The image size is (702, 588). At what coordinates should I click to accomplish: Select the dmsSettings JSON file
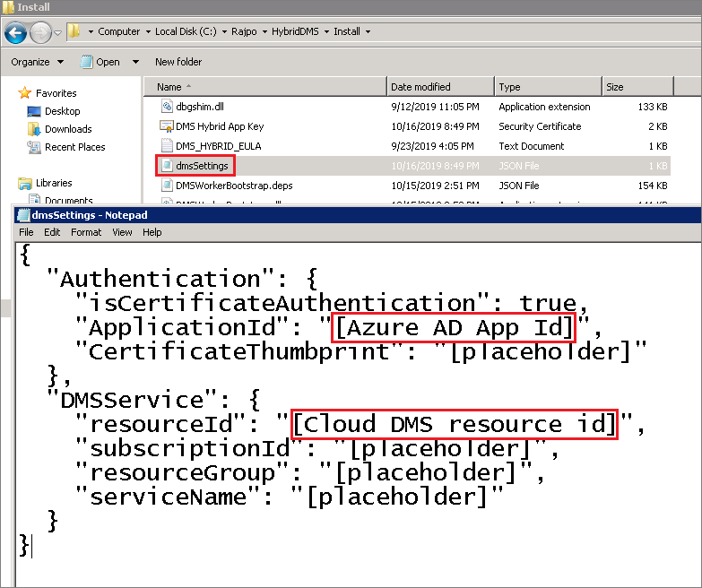(202, 166)
